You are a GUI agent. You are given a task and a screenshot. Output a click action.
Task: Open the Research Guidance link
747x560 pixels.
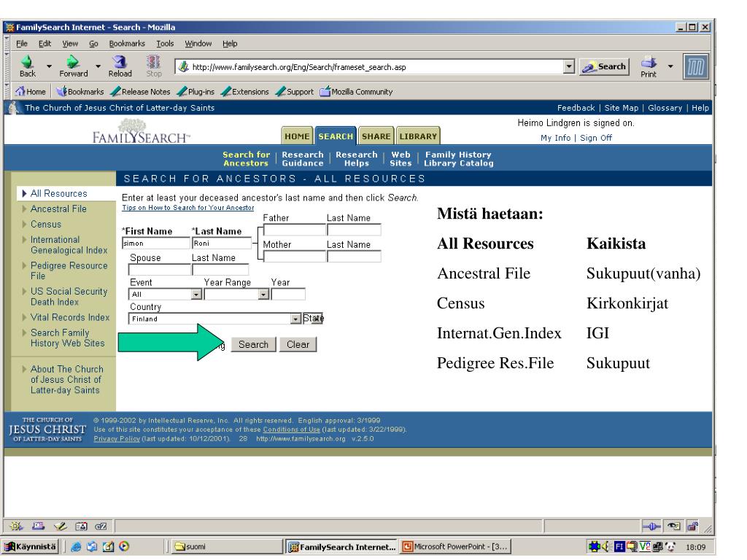tap(303, 158)
